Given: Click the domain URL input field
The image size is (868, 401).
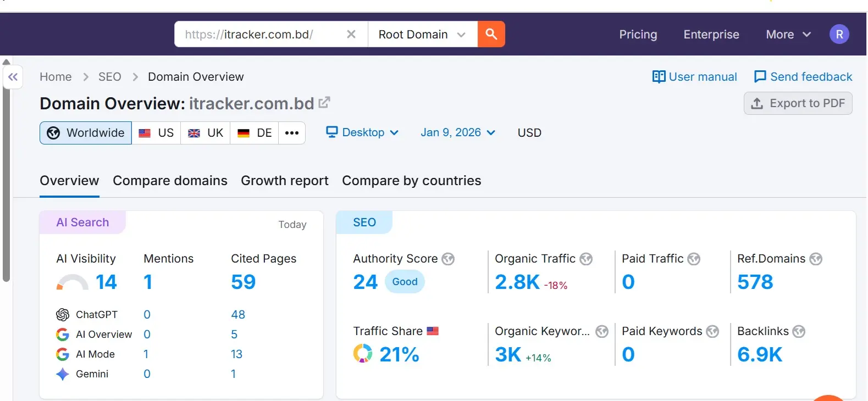Looking at the screenshot, I should [x=258, y=34].
